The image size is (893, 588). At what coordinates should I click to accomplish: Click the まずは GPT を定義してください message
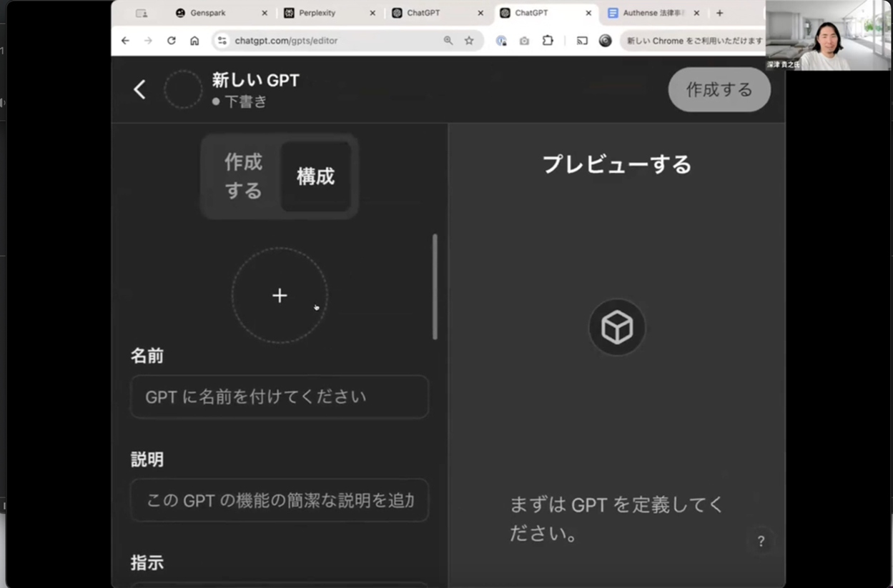coord(616,519)
